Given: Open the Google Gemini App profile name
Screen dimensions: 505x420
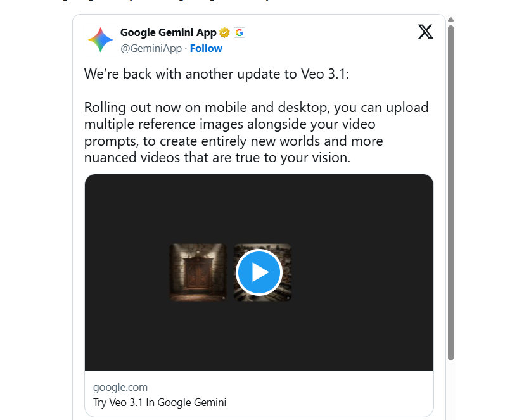Looking at the screenshot, I should tap(168, 32).
